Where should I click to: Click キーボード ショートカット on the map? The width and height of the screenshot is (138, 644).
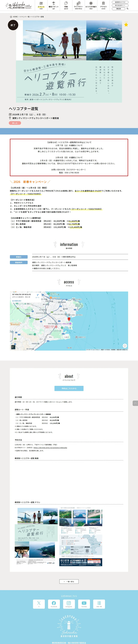point(93,350)
